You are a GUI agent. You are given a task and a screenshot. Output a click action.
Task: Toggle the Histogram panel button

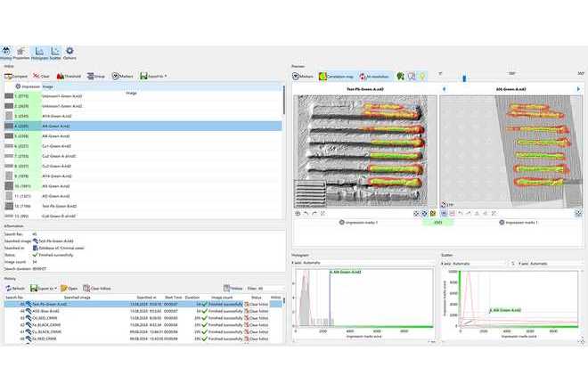click(39, 53)
